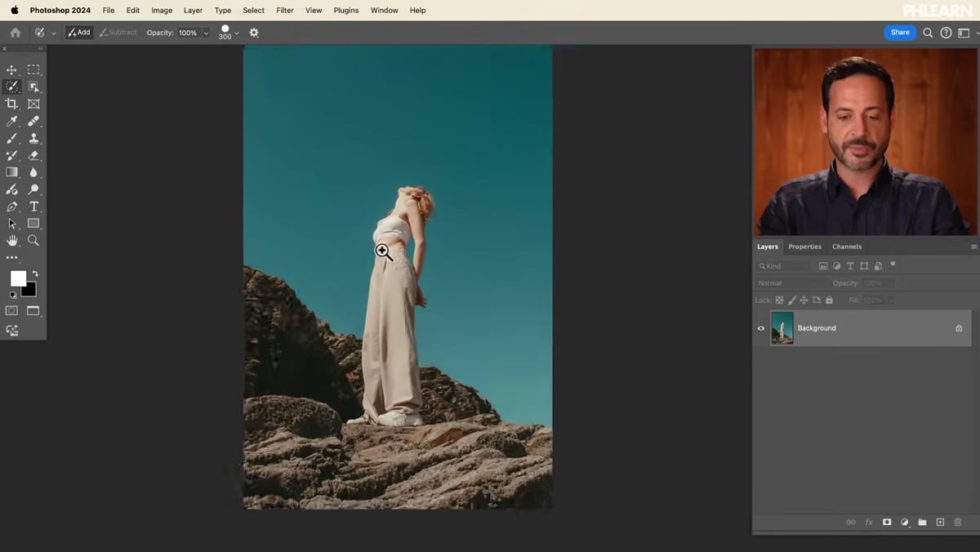The height and width of the screenshot is (552, 980).
Task: Select the Hand tool
Action: click(11, 240)
